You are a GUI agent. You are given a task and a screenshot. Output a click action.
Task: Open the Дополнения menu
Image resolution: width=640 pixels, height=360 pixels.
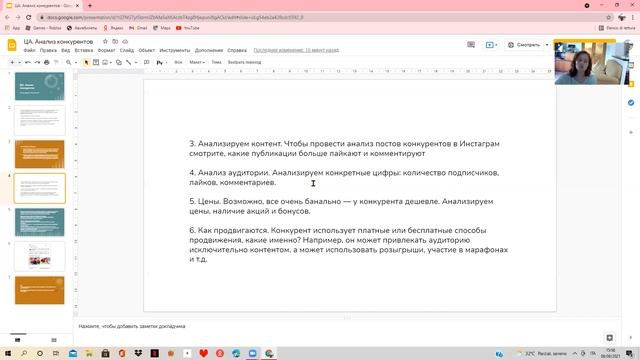coord(209,50)
